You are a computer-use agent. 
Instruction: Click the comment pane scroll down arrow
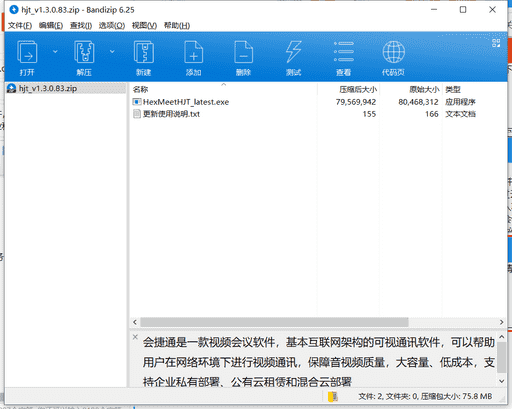click(x=502, y=381)
